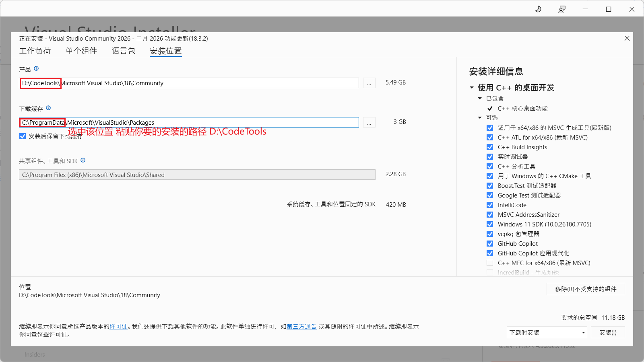Image resolution: width=644 pixels, height=362 pixels.
Task: Uncheck 适用于 x64/x86 的 MSVC 生成工具
Action: (490, 128)
